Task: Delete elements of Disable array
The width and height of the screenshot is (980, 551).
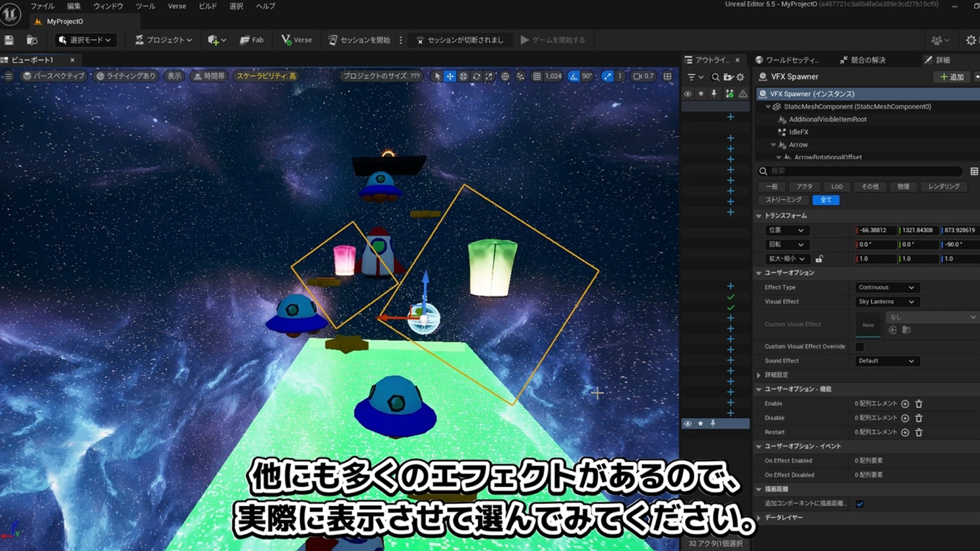Action: pyautogui.click(x=919, y=418)
